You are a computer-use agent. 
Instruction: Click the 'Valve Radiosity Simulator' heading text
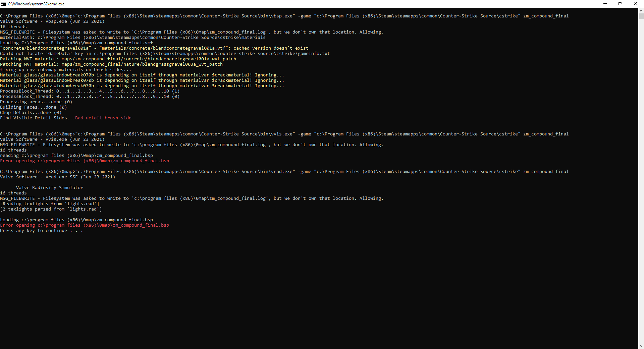(50, 188)
